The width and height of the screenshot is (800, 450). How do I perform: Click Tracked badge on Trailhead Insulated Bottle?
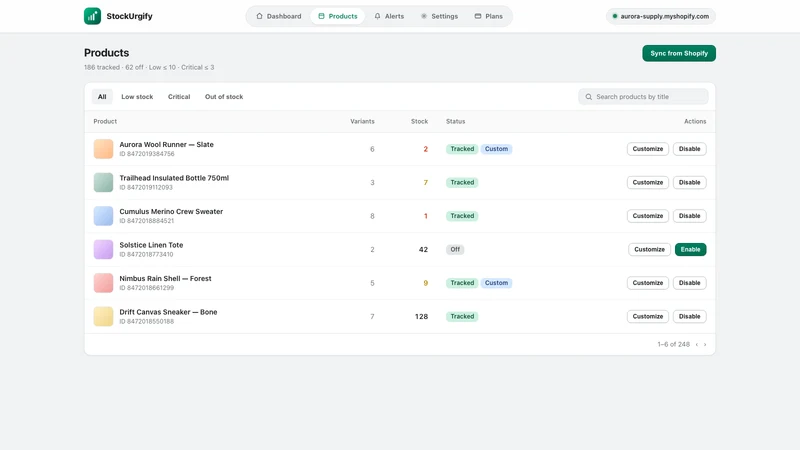tap(462, 182)
